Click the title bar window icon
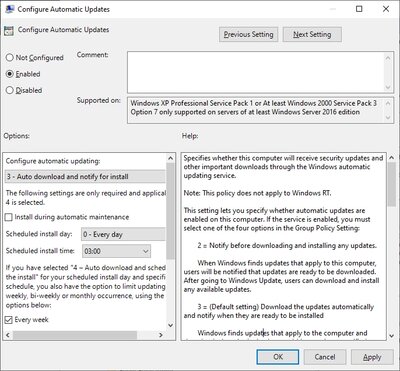This screenshot has height=371, width=400. pyautogui.click(x=10, y=9)
